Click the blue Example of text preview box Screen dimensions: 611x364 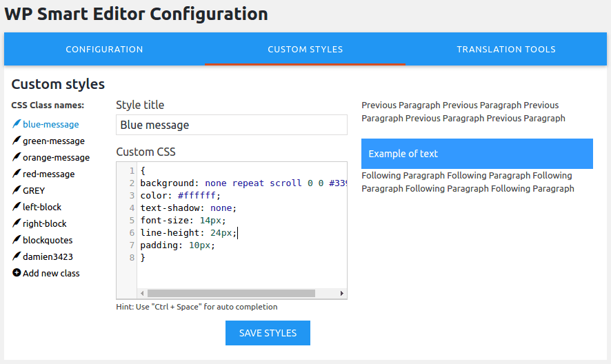(477, 154)
